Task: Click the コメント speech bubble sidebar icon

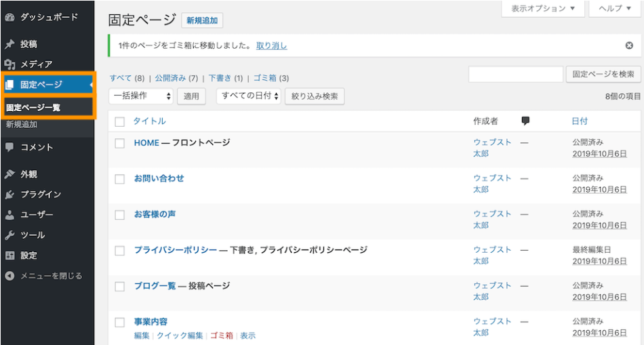Action: pyautogui.click(x=9, y=147)
